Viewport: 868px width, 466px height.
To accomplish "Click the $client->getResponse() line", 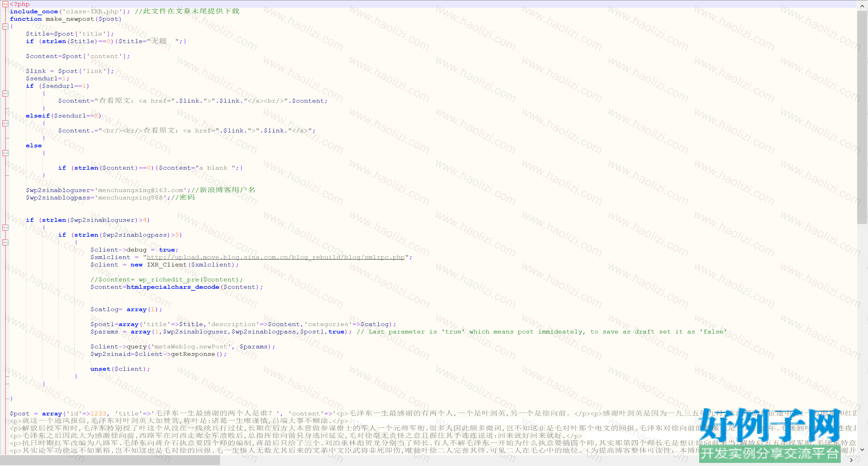I will [x=159, y=354].
